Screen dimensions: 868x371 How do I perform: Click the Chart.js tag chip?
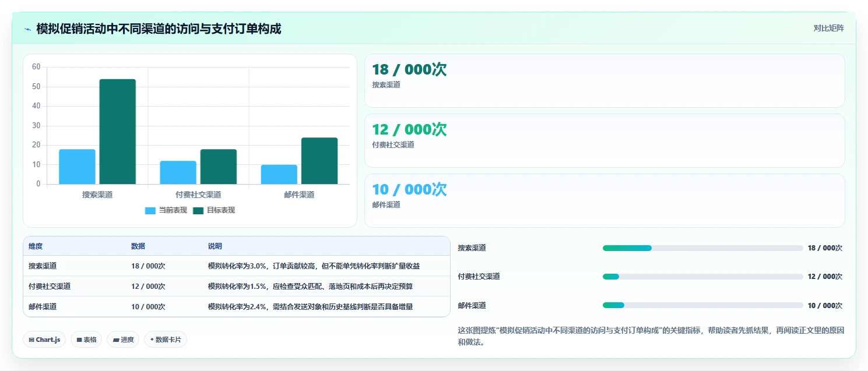44,340
